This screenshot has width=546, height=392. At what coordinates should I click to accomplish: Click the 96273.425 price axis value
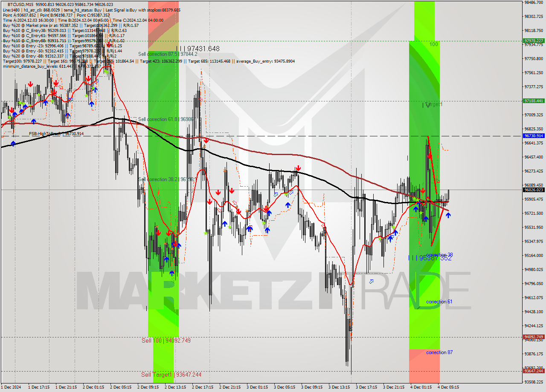534,171
